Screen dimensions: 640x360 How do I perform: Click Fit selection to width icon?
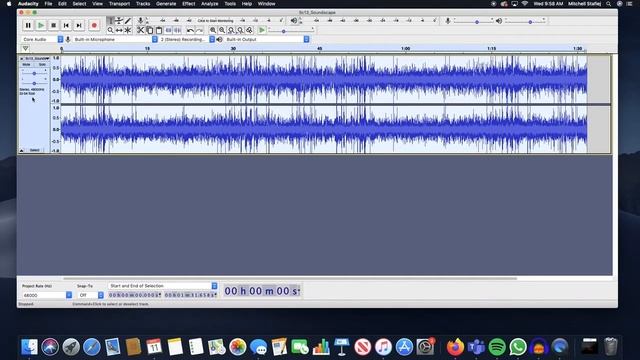tap(231, 30)
